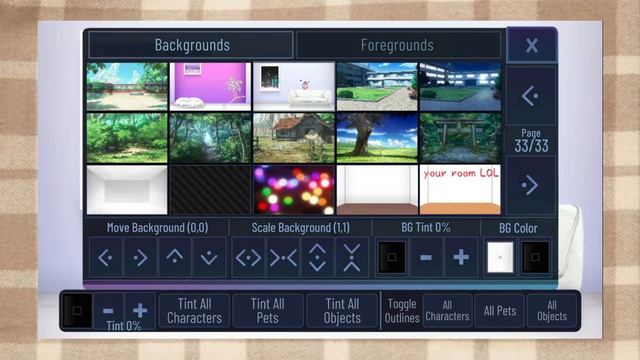This screenshot has height=360, width=640.
Task: Select the black striped pattern background
Action: (x=210, y=190)
